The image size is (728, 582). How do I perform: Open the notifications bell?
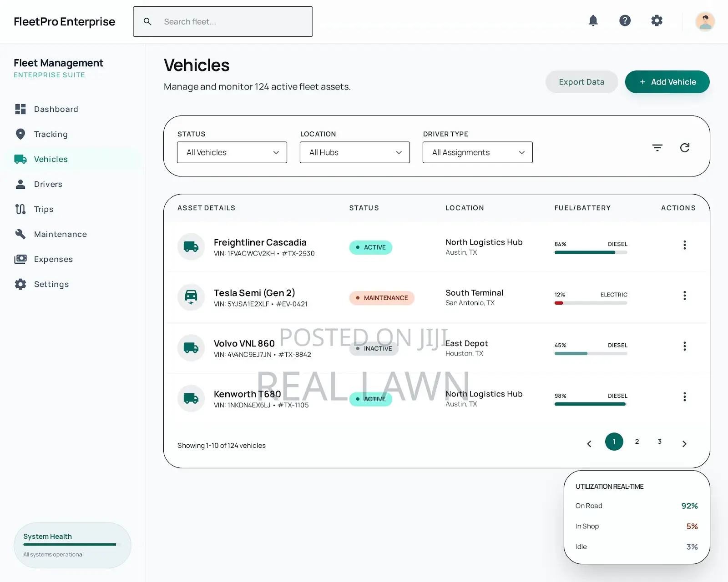(x=593, y=20)
